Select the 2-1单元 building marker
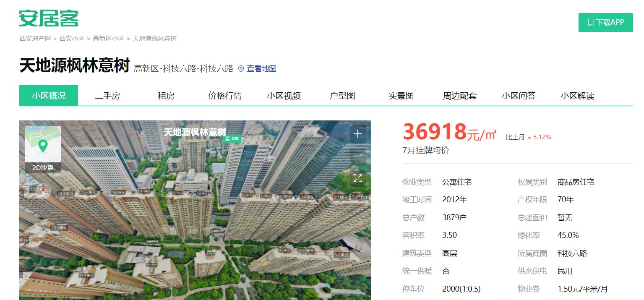The image size is (644, 300). point(340,197)
